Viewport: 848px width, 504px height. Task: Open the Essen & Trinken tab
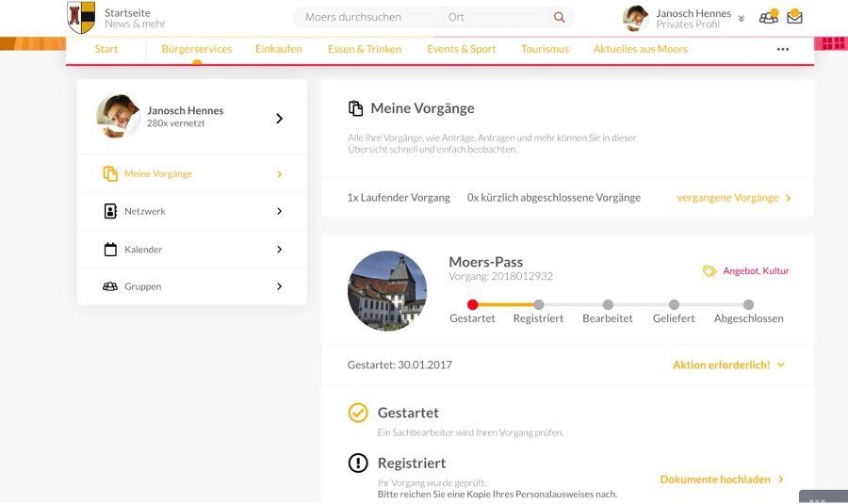coord(365,49)
